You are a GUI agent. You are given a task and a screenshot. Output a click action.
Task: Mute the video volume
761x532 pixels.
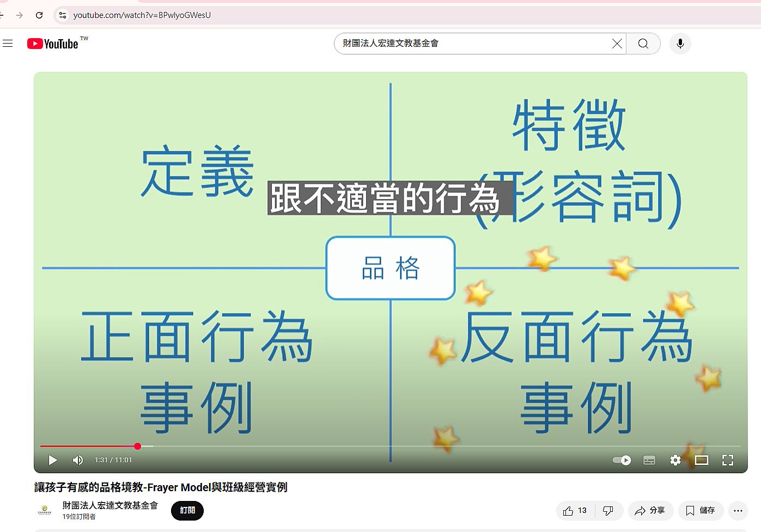point(78,460)
